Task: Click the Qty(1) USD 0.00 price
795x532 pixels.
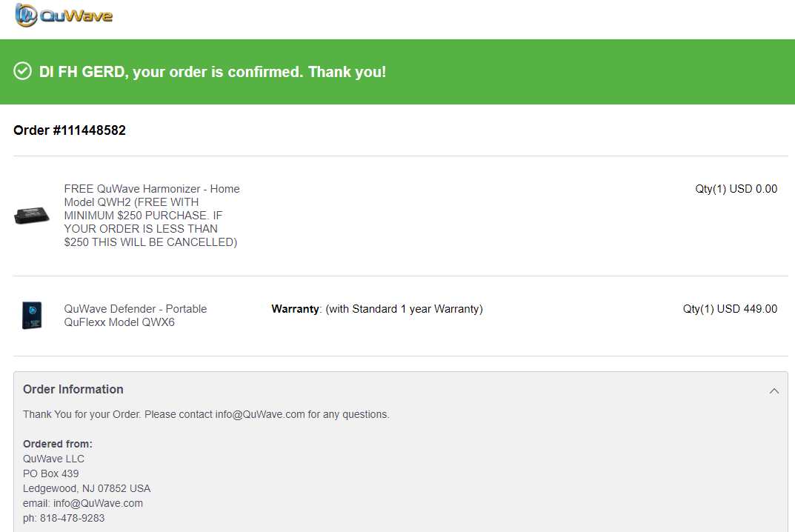Action: pyautogui.click(x=736, y=189)
